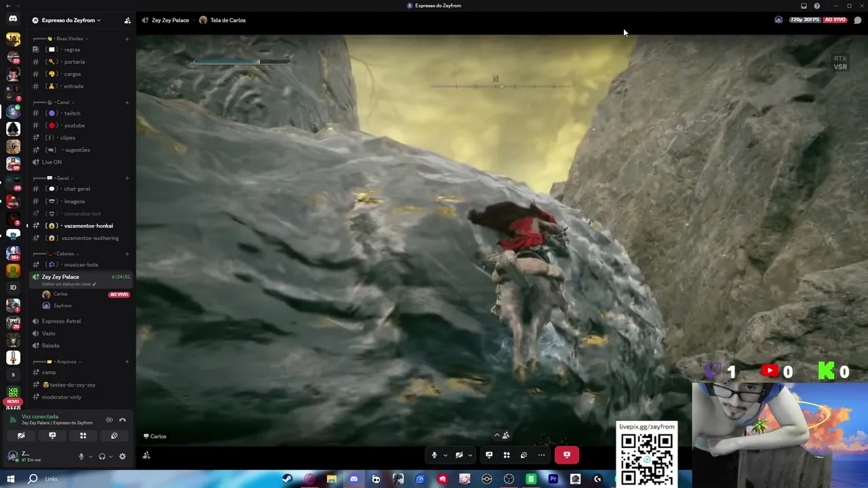
Task: Share screen from the voice panel
Action: tap(52, 436)
